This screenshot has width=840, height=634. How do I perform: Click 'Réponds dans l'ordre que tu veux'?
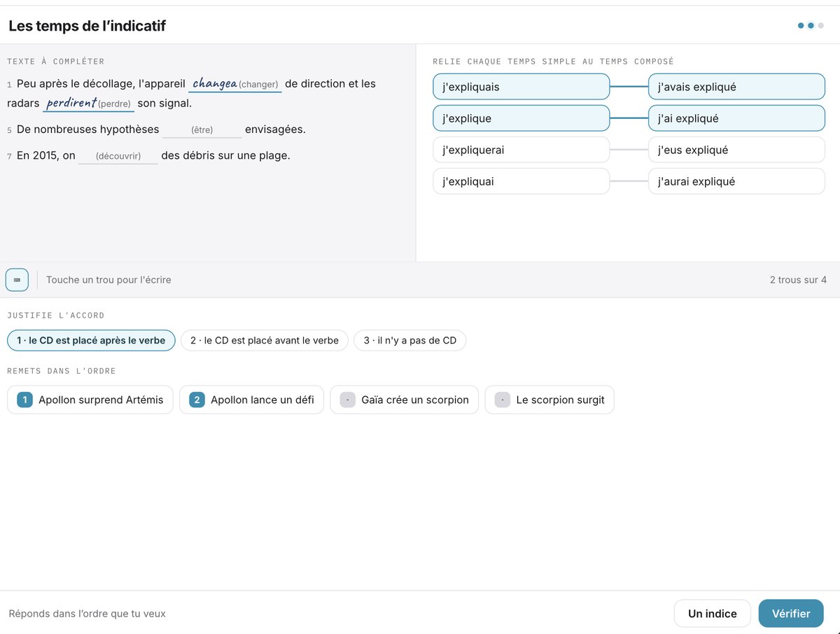[87, 614]
